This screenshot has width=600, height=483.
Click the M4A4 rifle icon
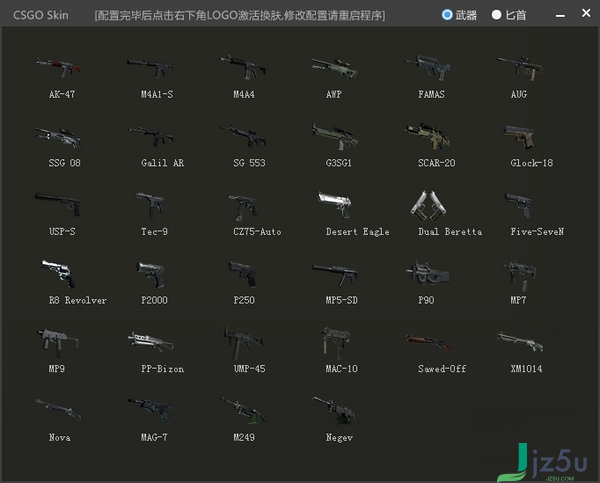(243, 67)
